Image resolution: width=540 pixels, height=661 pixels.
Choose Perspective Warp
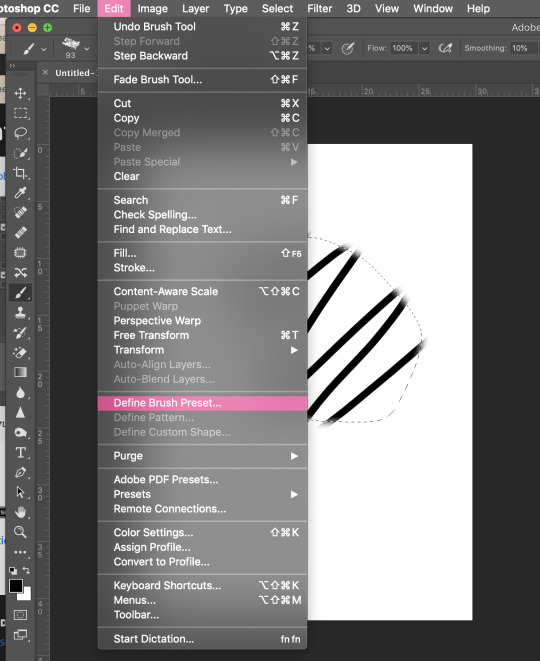click(x=202, y=321)
